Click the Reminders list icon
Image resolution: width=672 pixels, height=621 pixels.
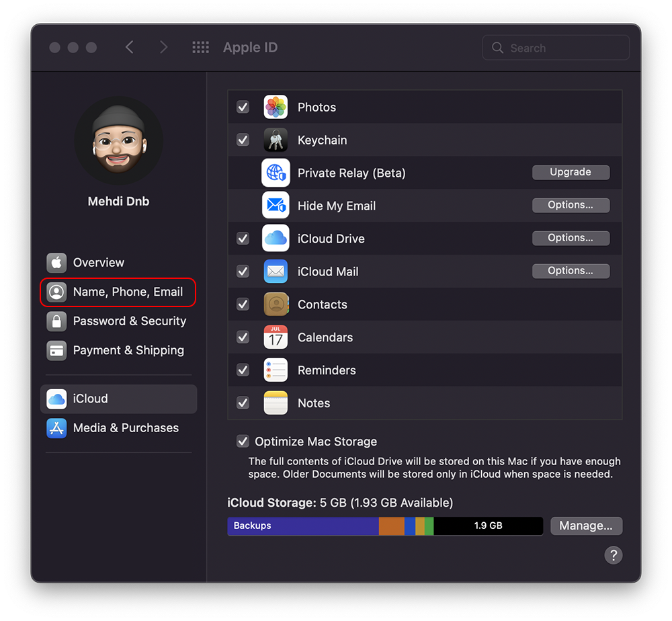[x=276, y=370]
